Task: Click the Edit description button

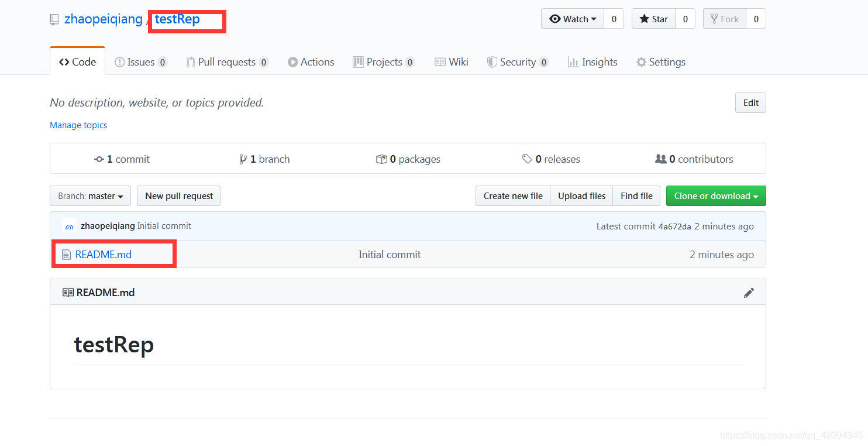Action: [x=750, y=103]
